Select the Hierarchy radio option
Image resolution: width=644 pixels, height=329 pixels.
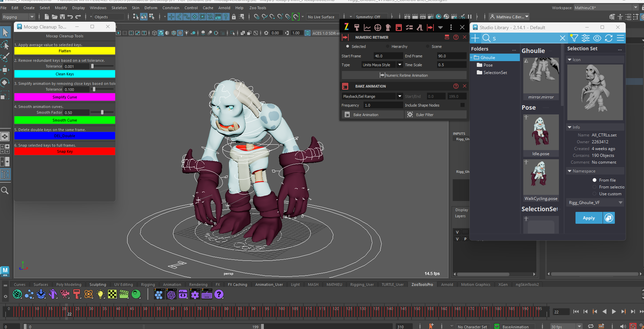(x=388, y=47)
